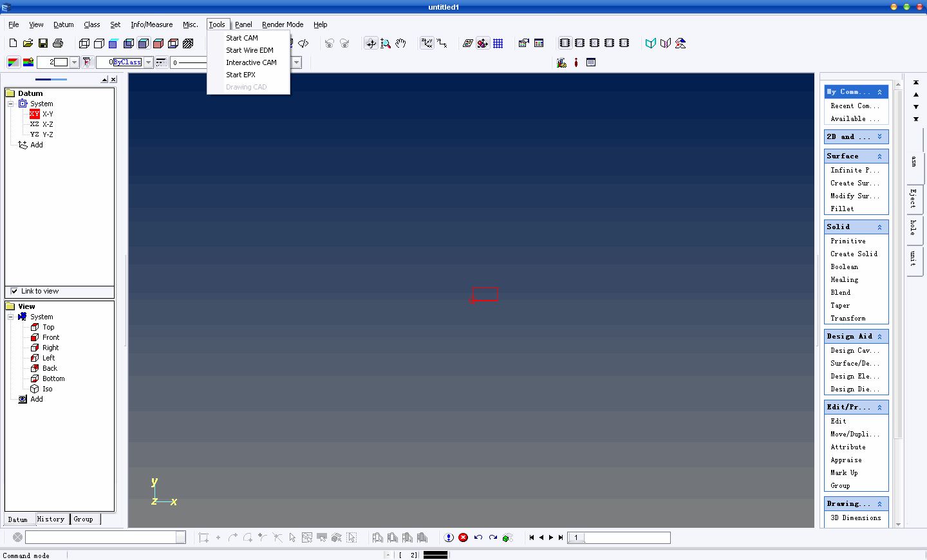Open the Info/Measure menu

pyautogui.click(x=151, y=24)
